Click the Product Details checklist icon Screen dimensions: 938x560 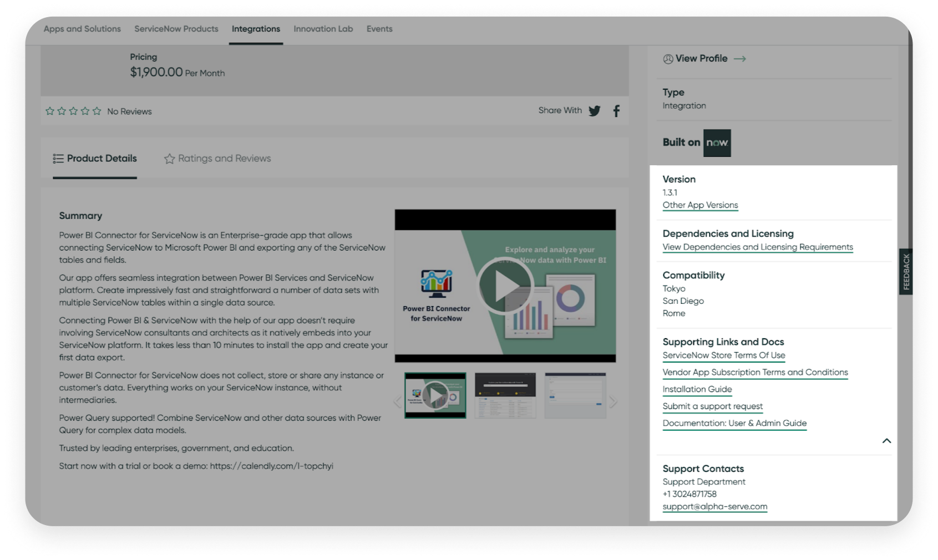[x=58, y=158]
